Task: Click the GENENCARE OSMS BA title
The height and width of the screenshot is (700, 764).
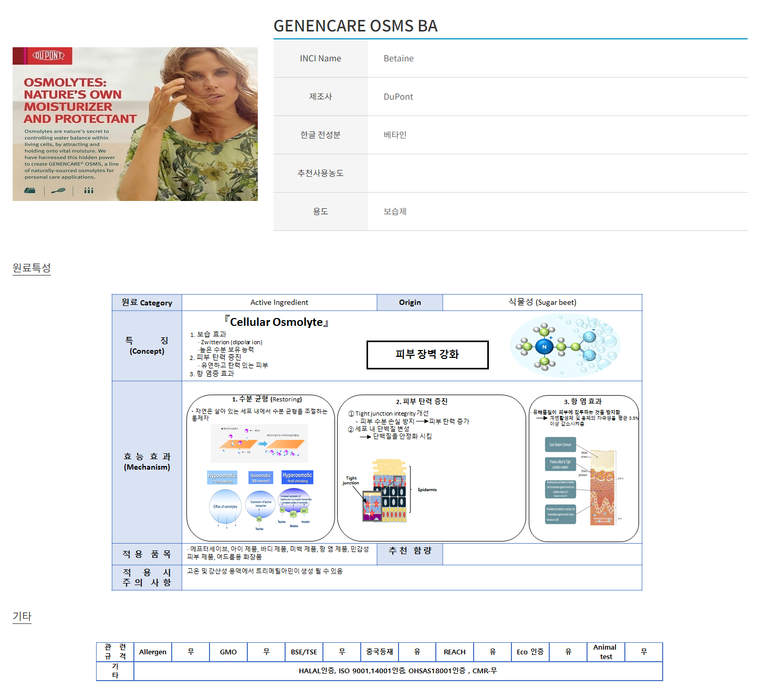Action: [x=355, y=26]
